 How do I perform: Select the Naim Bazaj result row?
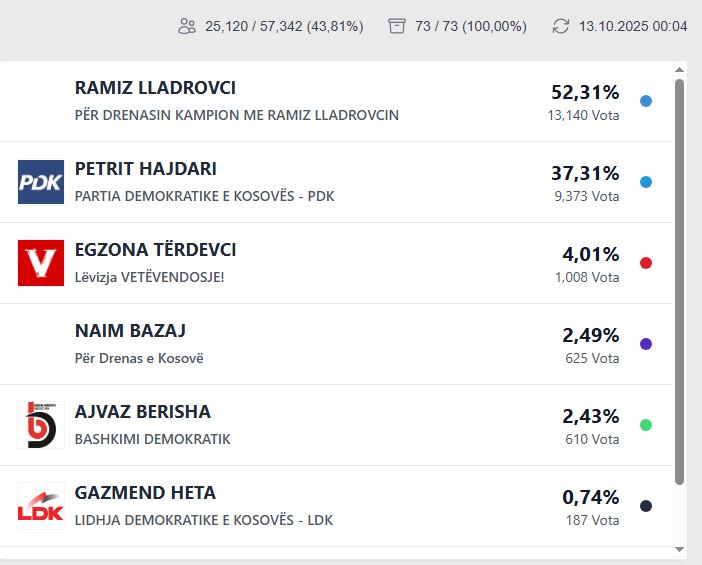coord(300,344)
